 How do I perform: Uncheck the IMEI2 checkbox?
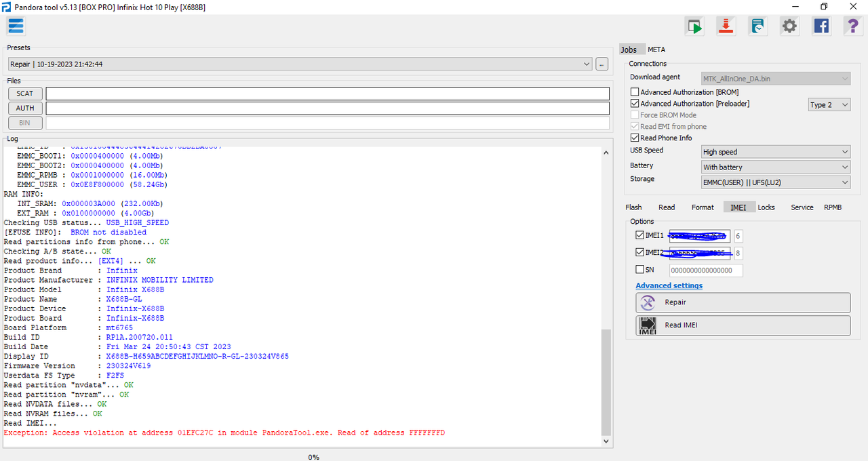click(x=640, y=252)
